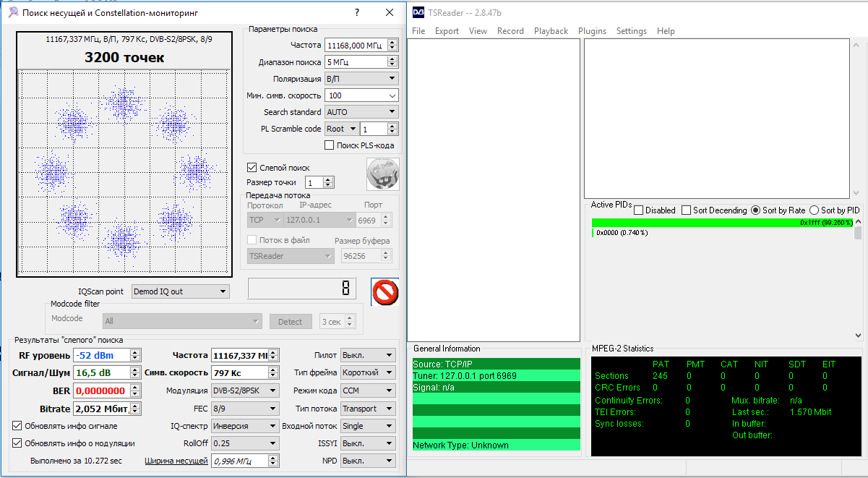868x478 pixels.
Task: Open the Тип фрейма dropdown
Action: click(x=368, y=372)
